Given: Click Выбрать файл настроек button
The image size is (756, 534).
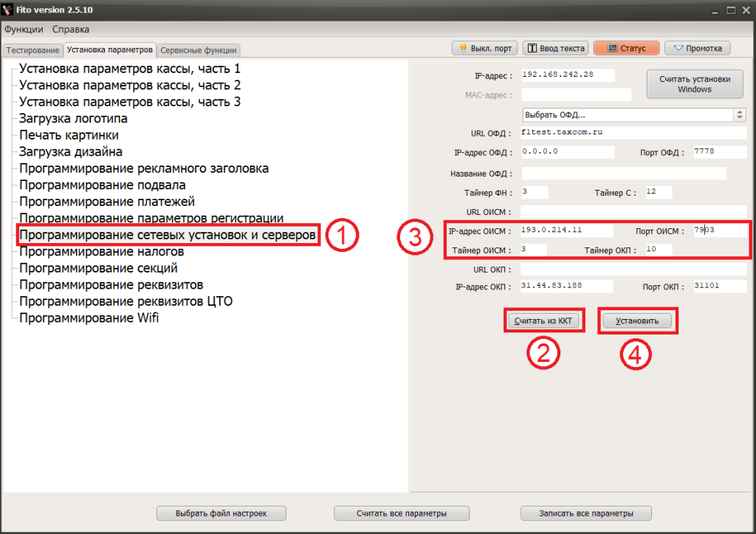Looking at the screenshot, I should click(221, 513).
